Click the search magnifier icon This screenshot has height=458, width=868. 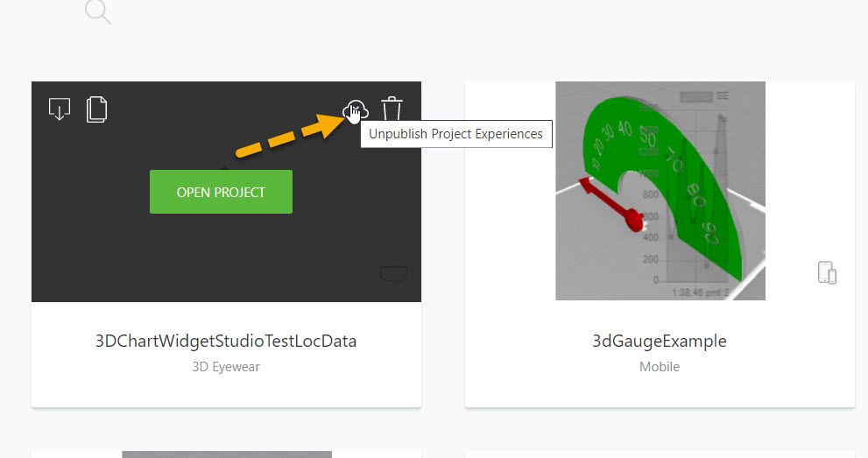(x=97, y=11)
